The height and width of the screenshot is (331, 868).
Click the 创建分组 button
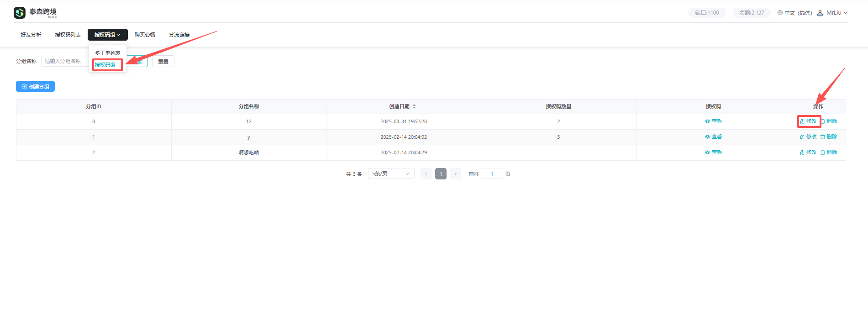(35, 87)
